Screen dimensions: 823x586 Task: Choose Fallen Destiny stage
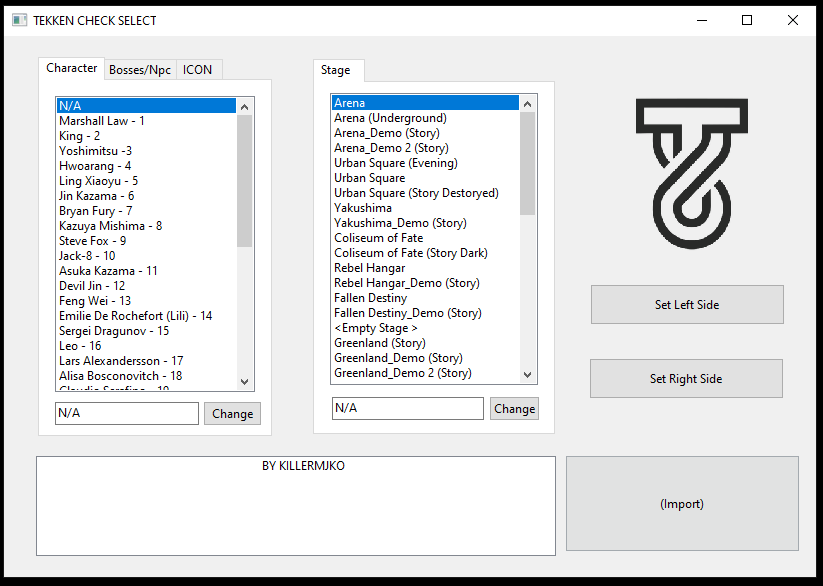426,298
